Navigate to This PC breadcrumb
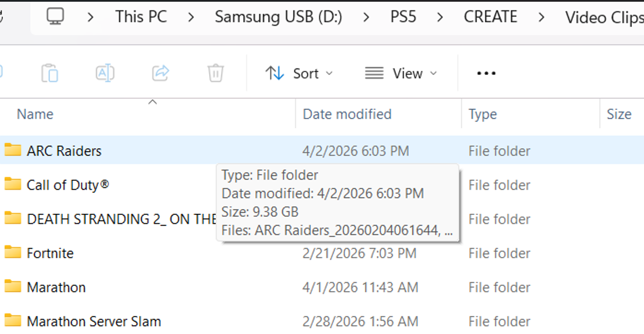This screenshot has width=644, height=334. [x=141, y=17]
